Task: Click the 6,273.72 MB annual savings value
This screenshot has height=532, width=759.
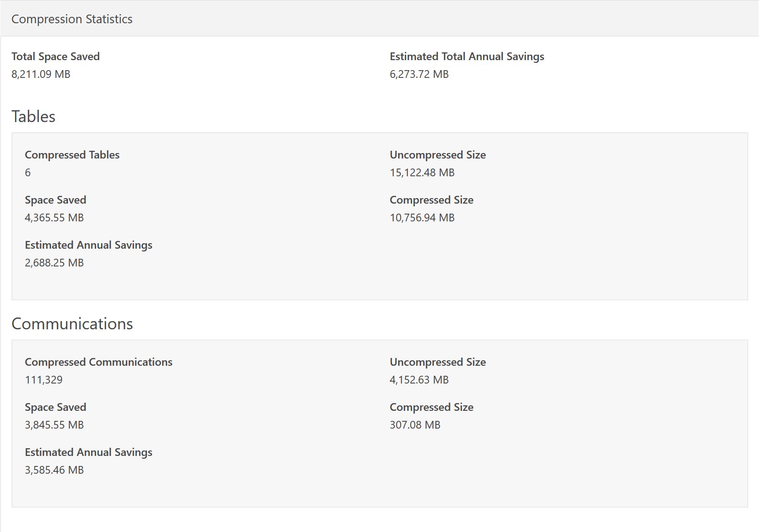Action: pos(419,74)
